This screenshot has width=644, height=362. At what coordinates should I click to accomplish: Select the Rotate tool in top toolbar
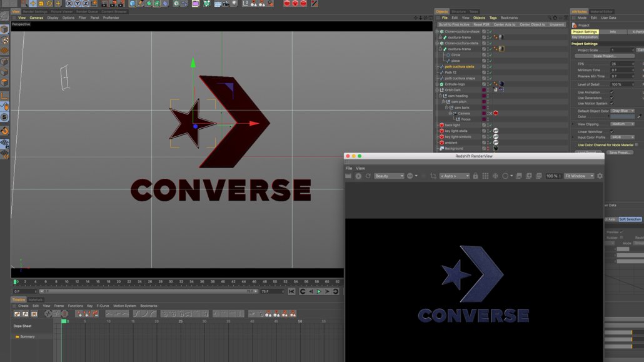49,3
